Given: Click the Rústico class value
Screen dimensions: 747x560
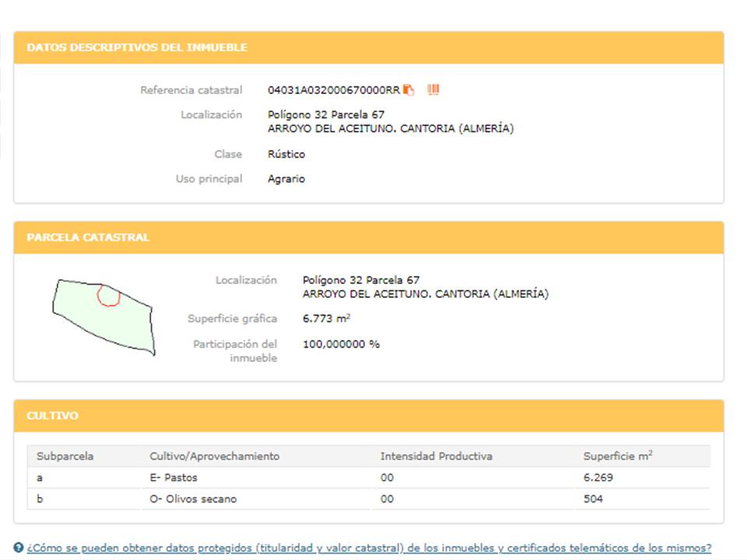Looking at the screenshot, I should click(x=286, y=154).
